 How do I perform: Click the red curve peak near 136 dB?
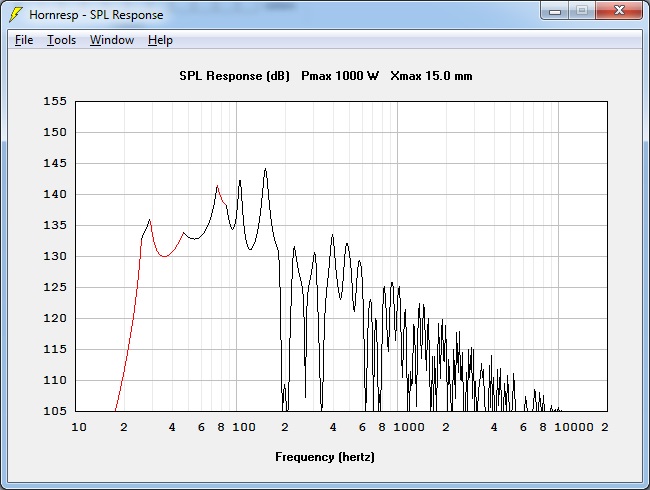tap(150, 220)
